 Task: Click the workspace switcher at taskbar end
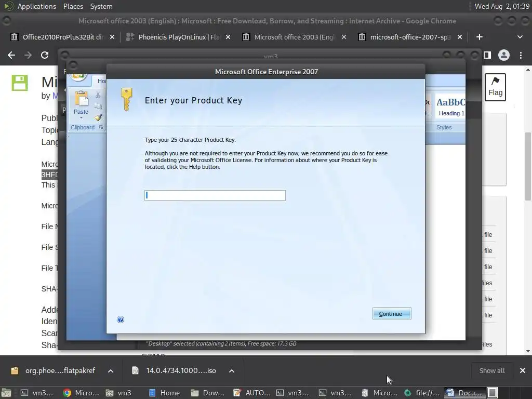pyautogui.click(x=493, y=393)
